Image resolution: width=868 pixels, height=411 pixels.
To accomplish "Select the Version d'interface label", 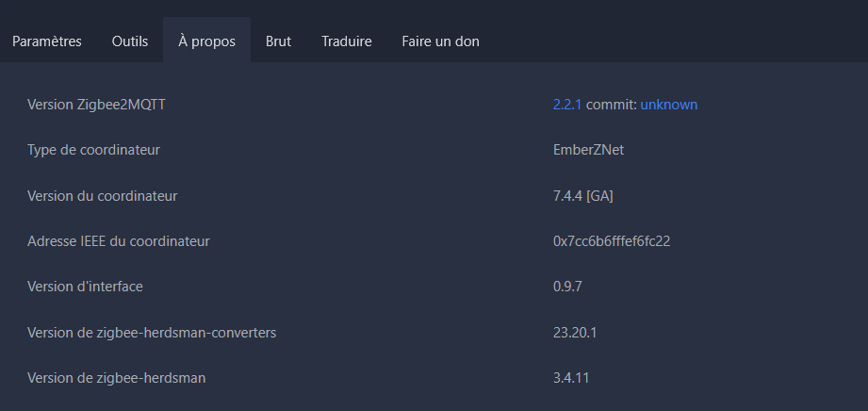I will pyautogui.click(x=85, y=287).
